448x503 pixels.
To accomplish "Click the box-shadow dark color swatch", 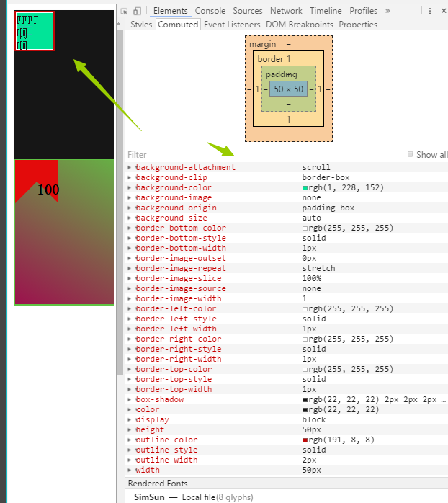I will tap(305, 400).
